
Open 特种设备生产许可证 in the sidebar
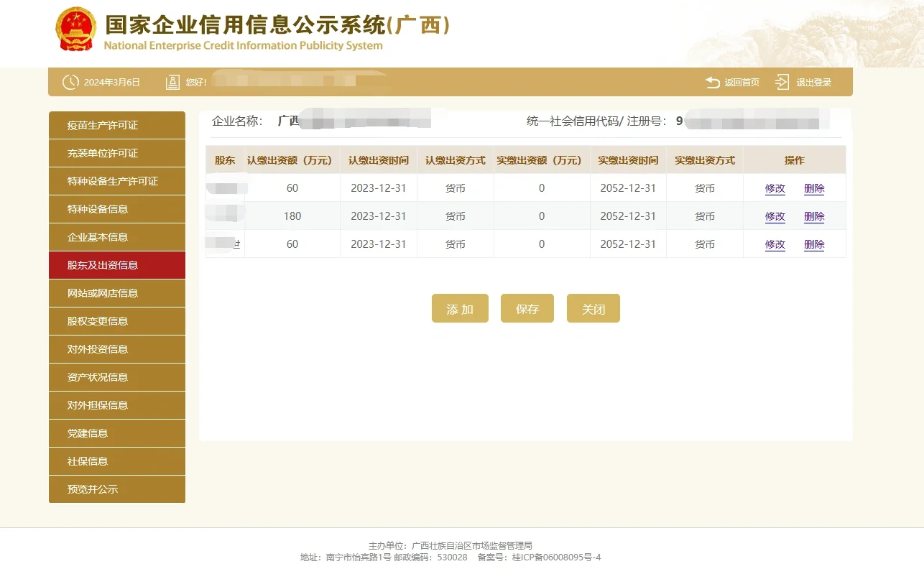(117, 181)
